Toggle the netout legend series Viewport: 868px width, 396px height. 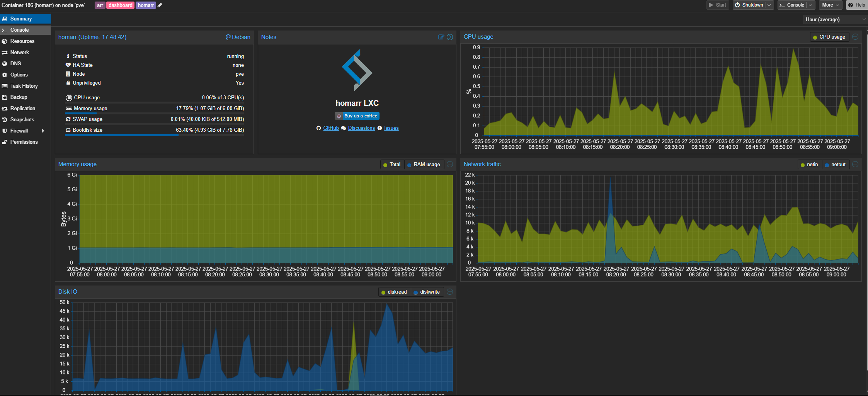(x=835, y=165)
